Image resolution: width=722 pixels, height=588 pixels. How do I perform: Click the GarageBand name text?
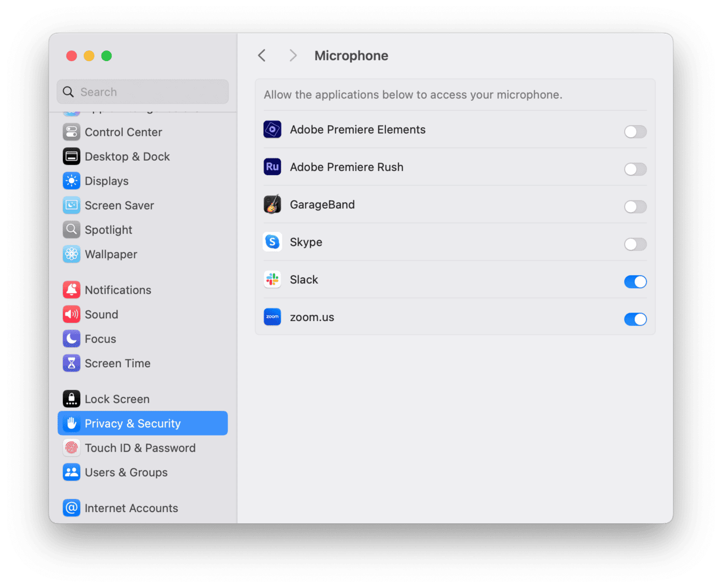coord(322,204)
